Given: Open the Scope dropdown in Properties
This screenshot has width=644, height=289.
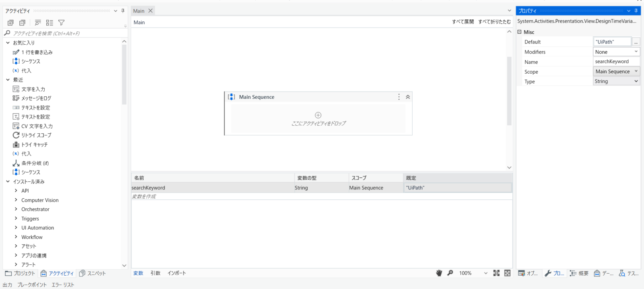Looking at the screenshot, I should point(636,71).
